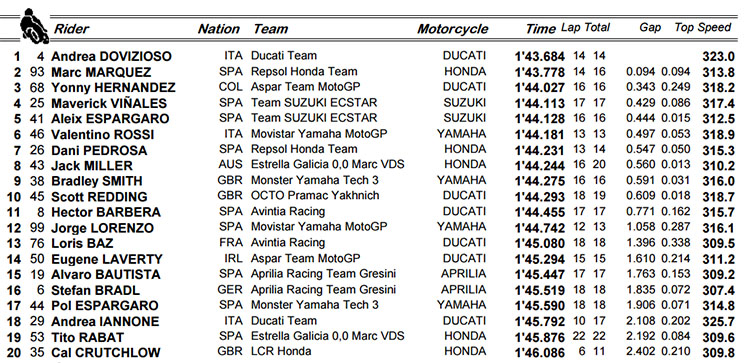Select the Nation column header
The height and width of the screenshot is (363, 745).
pos(219,29)
